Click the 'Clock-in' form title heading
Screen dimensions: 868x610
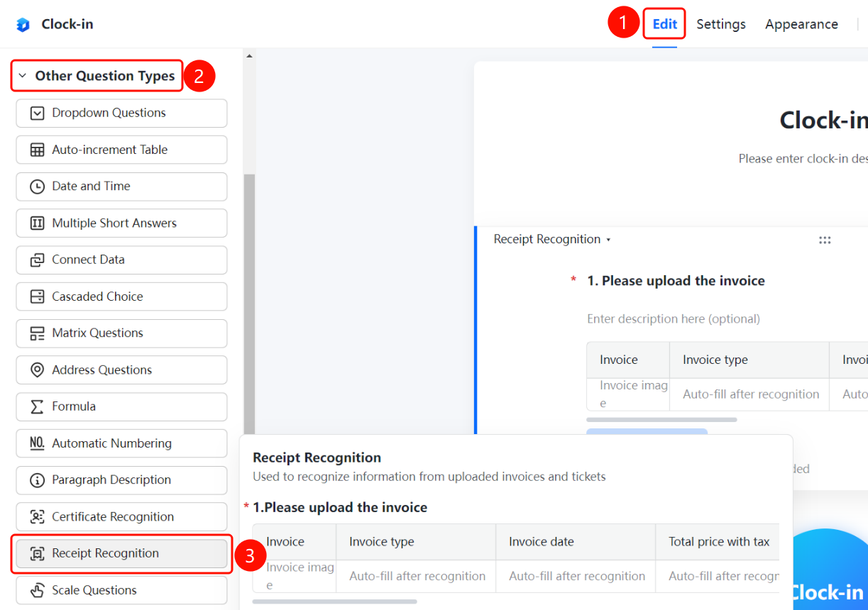click(823, 121)
